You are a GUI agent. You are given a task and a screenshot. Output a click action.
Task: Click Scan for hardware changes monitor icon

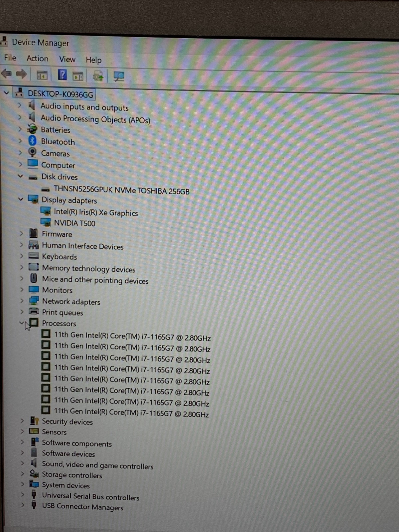[119, 76]
